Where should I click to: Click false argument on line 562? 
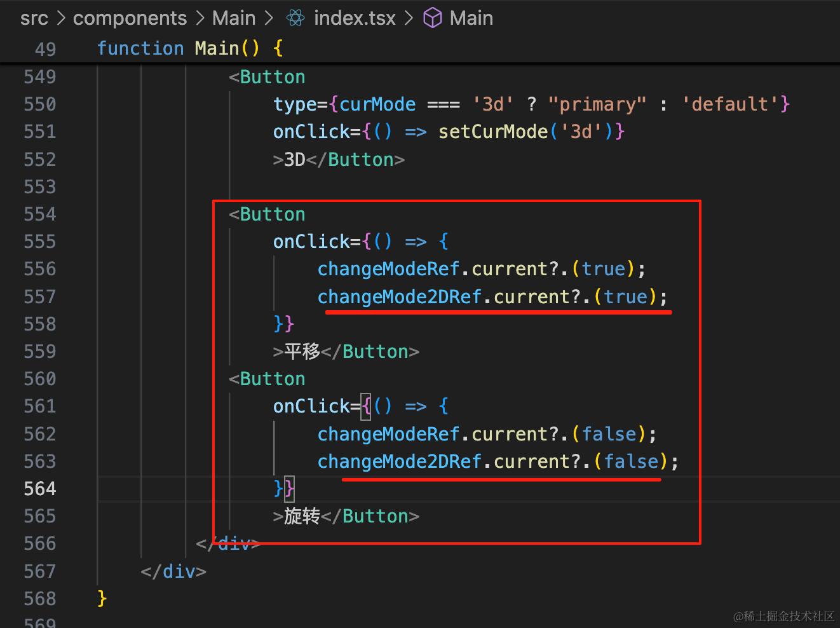point(609,434)
